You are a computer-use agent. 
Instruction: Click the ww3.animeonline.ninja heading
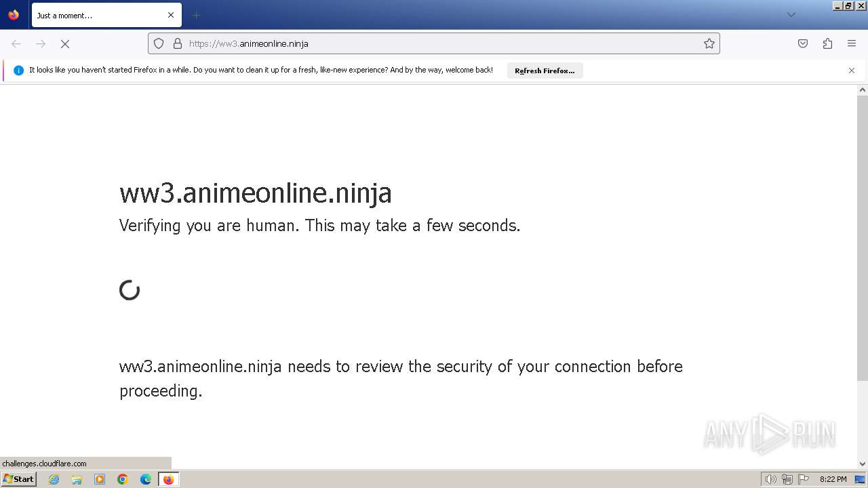(x=256, y=193)
